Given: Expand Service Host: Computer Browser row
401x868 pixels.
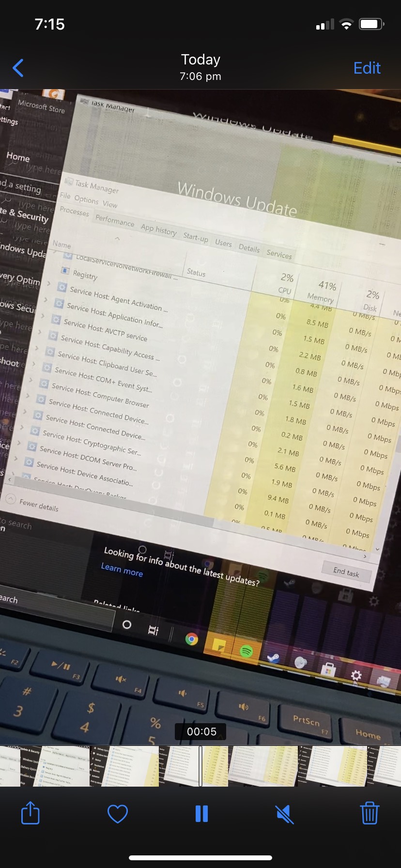Looking at the screenshot, I should (x=31, y=380).
